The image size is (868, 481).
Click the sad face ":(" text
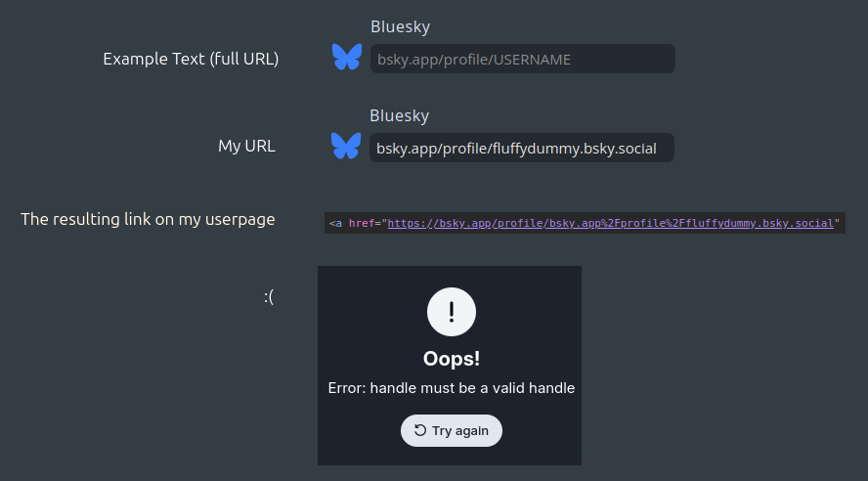[x=269, y=296]
